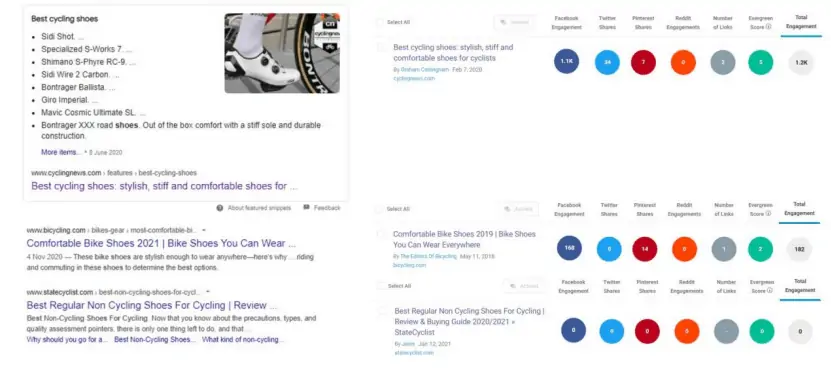Expand the dropdown arrow next to www.bicycling.com URL

pos(205,230)
